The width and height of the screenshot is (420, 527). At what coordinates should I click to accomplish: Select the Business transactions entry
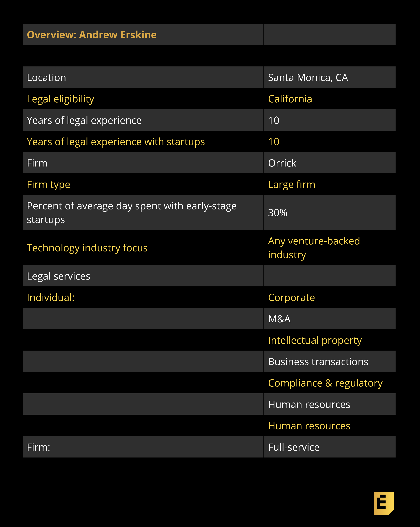click(x=318, y=361)
